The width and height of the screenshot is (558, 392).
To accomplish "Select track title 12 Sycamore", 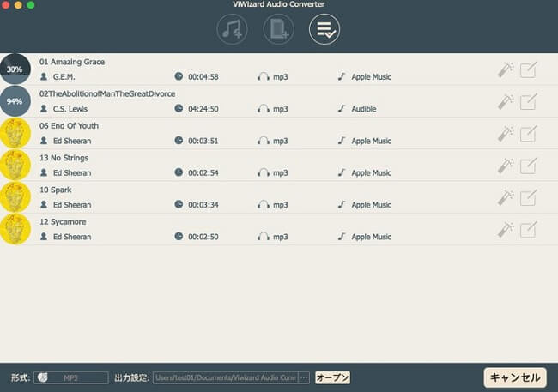I will coord(63,222).
